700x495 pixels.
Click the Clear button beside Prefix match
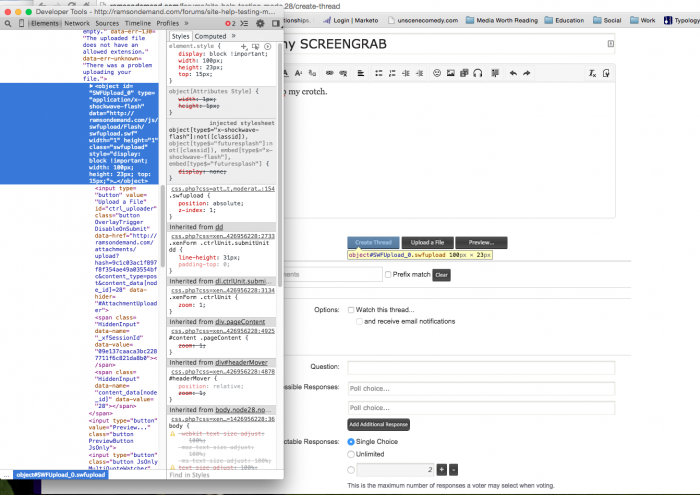[x=442, y=275]
